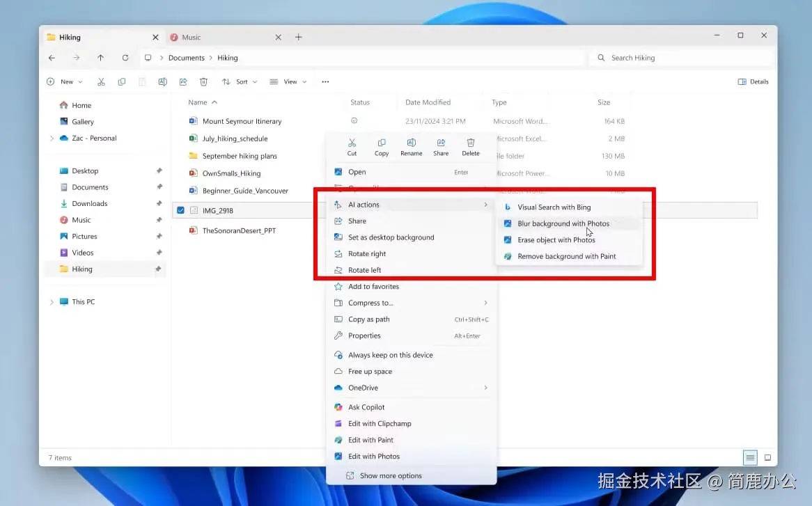Choose Rotate right
The width and height of the screenshot is (812, 506).
pos(412,254)
